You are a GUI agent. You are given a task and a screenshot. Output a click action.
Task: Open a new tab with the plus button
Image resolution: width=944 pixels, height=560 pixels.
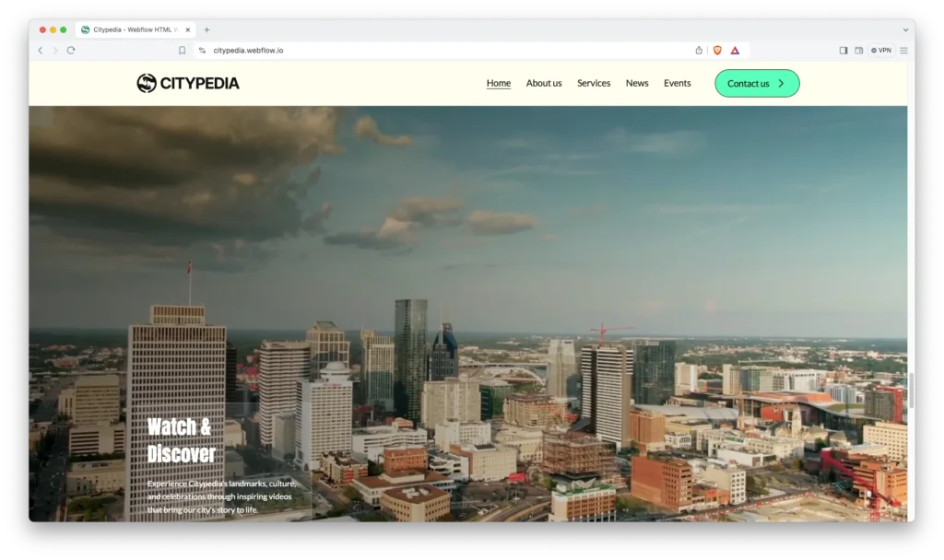[x=206, y=29]
